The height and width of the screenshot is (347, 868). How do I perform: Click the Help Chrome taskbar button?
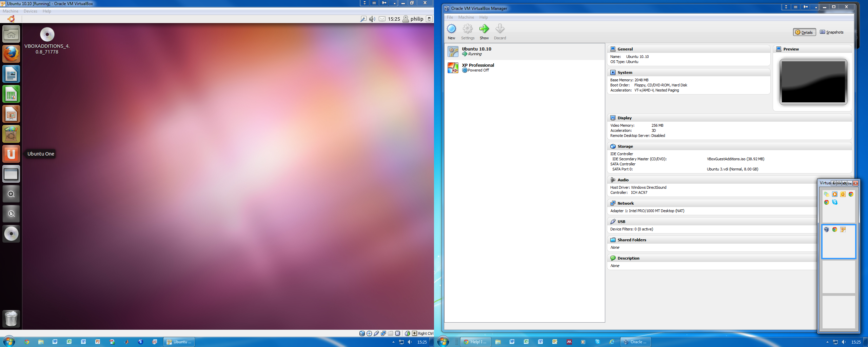click(475, 342)
